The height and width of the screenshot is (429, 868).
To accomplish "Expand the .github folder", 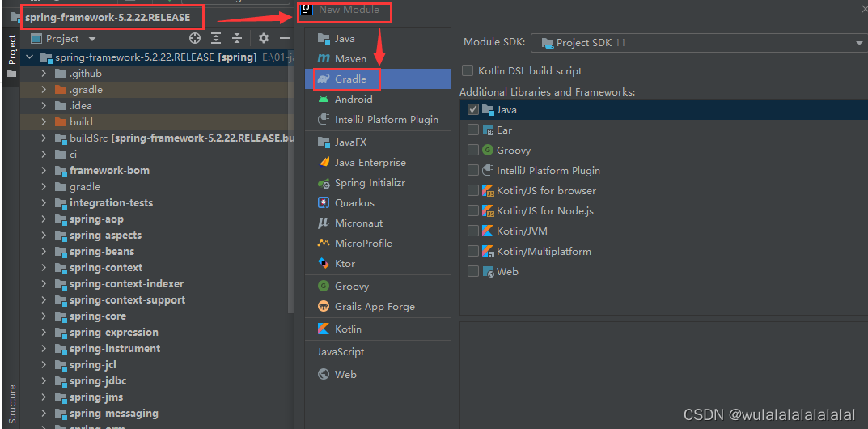I will (44, 73).
